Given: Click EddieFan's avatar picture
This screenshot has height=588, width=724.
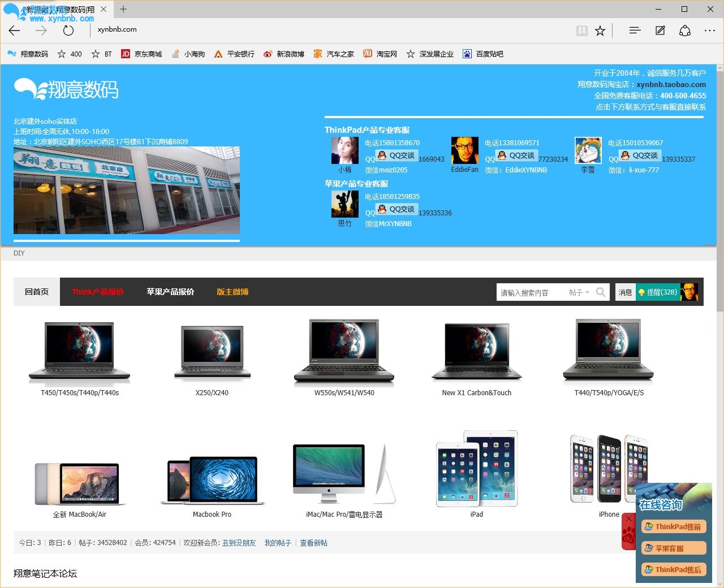Looking at the screenshot, I should [465, 150].
